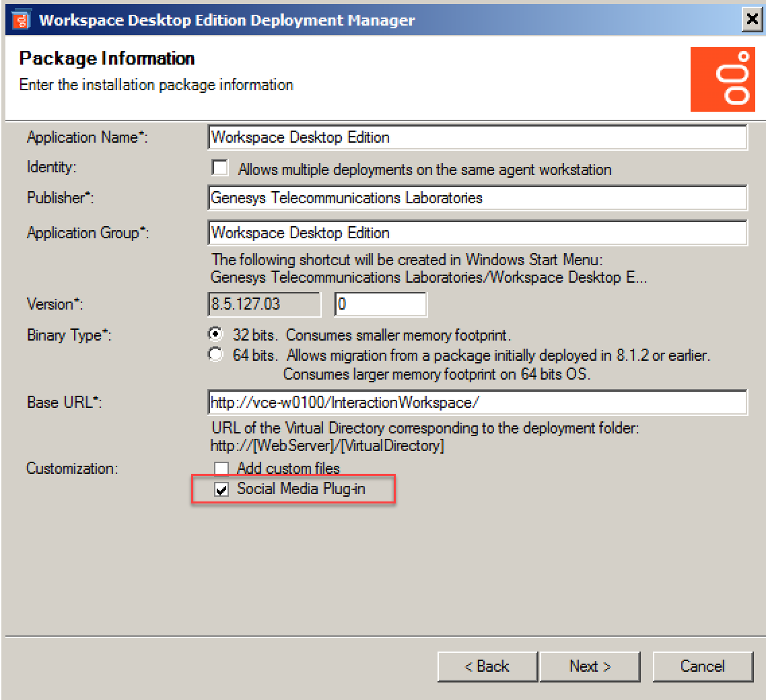Uncheck the Social Media Plug-in checkbox
The width and height of the screenshot is (766, 700).
221,489
